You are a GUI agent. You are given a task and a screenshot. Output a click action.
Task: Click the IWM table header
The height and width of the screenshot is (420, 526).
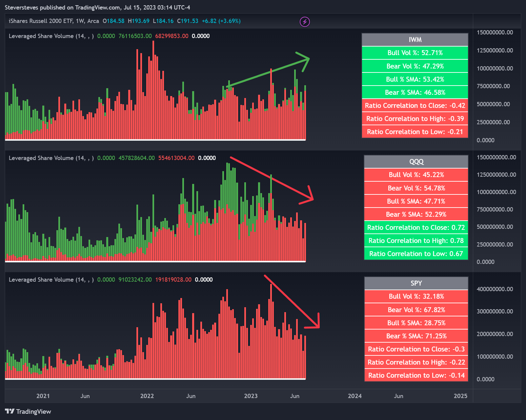pos(415,40)
